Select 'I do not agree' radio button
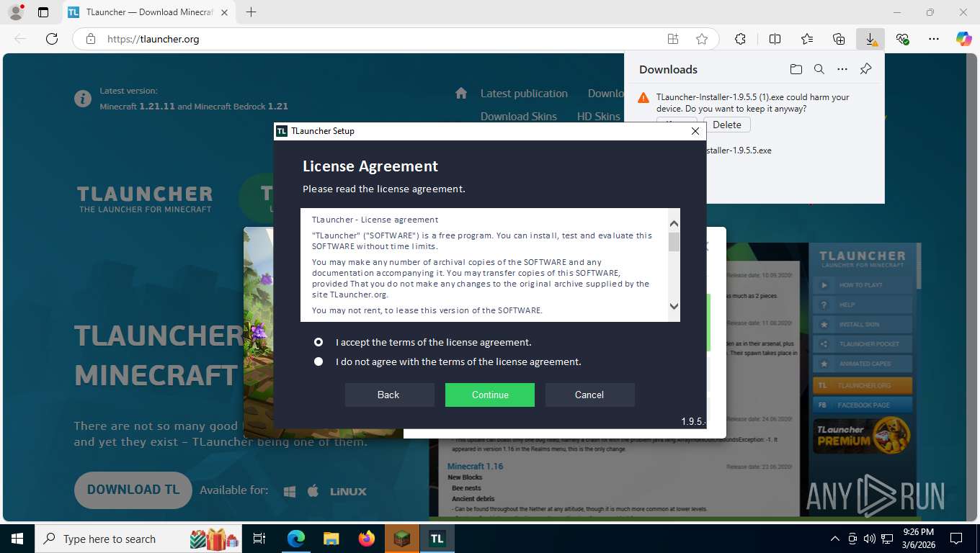This screenshot has width=980, height=553. (318, 361)
